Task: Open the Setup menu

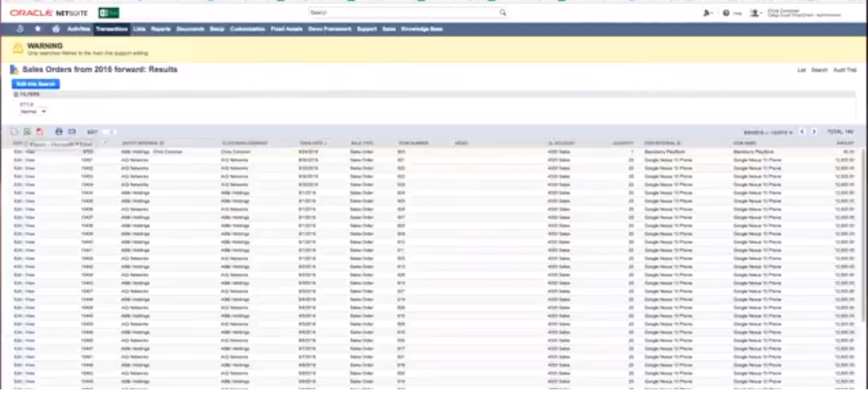Action: [x=217, y=29]
